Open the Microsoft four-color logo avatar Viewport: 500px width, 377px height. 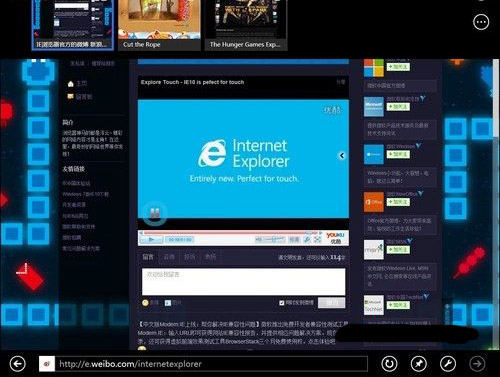click(374, 68)
